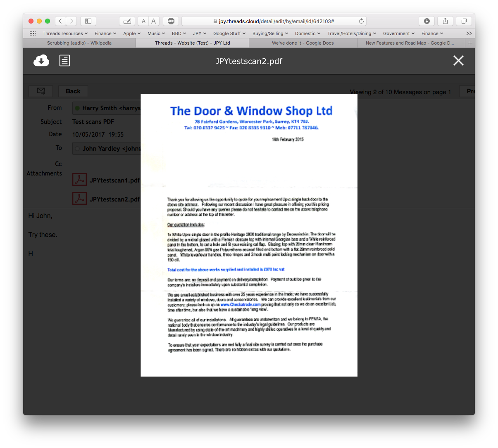Viewport: 498px width, 448px height.
Task: Expand the Buying/Selling bookmark folder
Action: [x=270, y=33]
